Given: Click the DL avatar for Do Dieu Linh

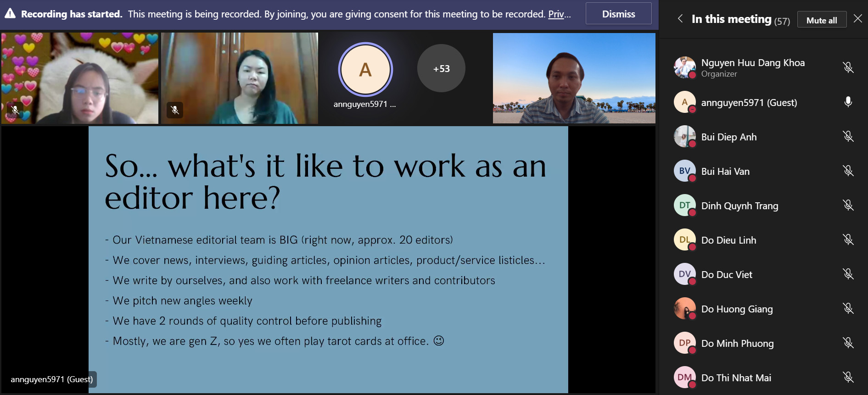Looking at the screenshot, I should click(684, 239).
